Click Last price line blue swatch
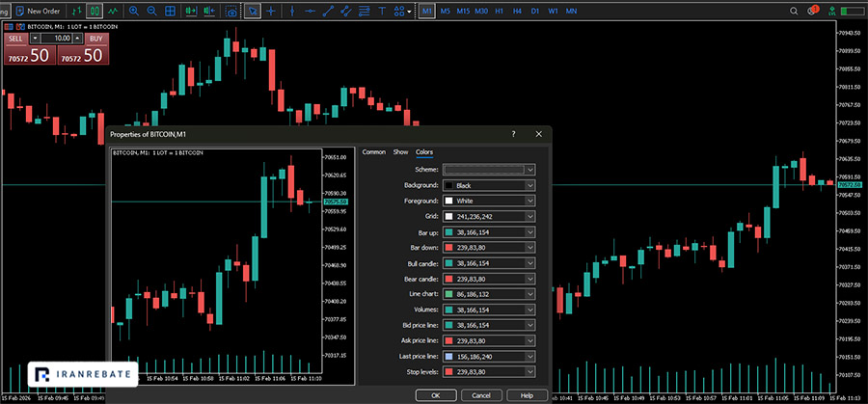The height and width of the screenshot is (404, 868). 448,357
